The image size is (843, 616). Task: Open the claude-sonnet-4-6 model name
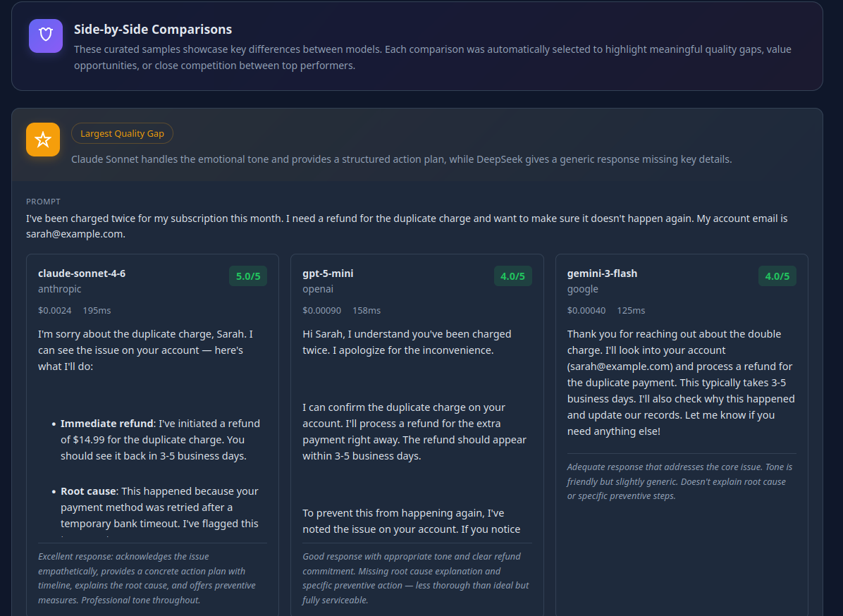pos(82,273)
